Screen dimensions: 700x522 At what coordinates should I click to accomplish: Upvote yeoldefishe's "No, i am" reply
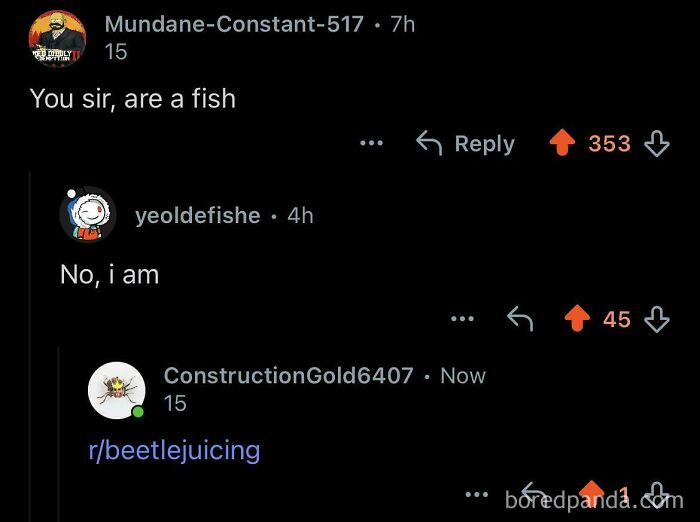pos(578,319)
